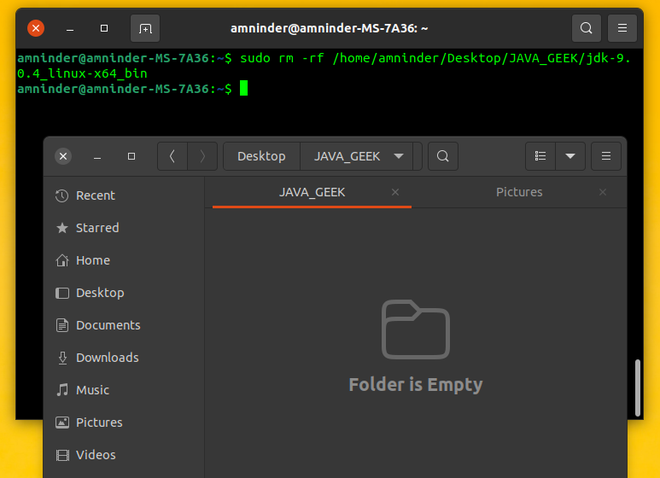660x478 pixels.
Task: Open file manager hamburger menu
Action: coord(606,157)
